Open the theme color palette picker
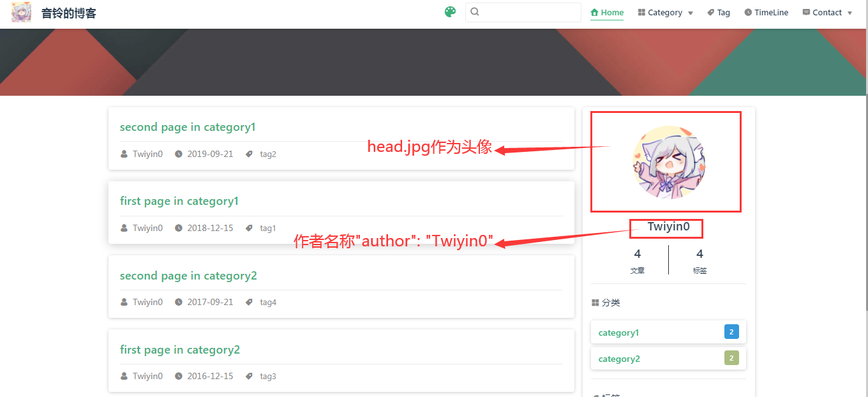 click(x=450, y=11)
